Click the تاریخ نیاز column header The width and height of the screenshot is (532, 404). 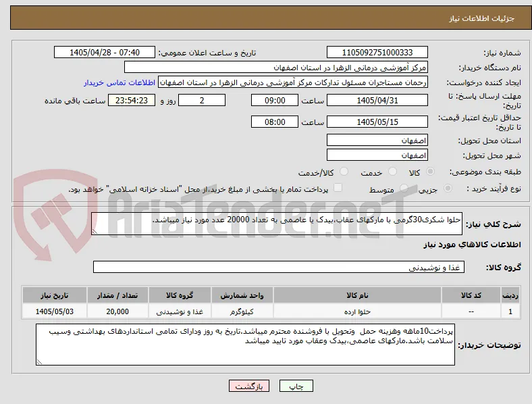[54, 295]
